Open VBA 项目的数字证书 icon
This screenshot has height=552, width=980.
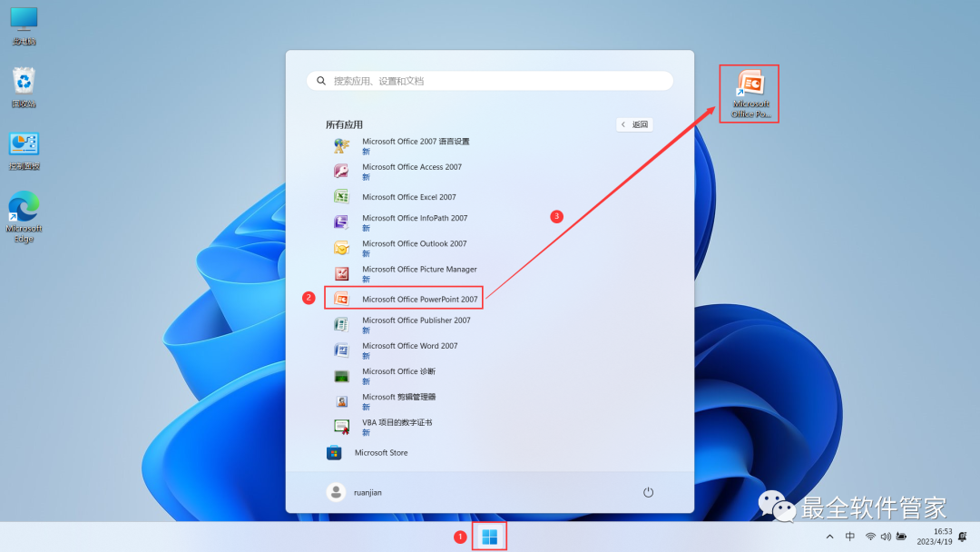click(x=341, y=427)
